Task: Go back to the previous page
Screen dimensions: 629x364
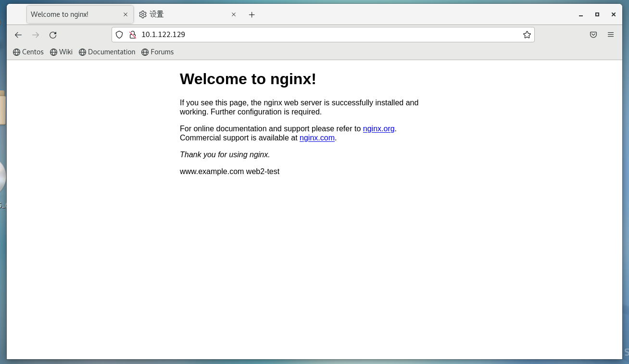Action: (x=18, y=35)
